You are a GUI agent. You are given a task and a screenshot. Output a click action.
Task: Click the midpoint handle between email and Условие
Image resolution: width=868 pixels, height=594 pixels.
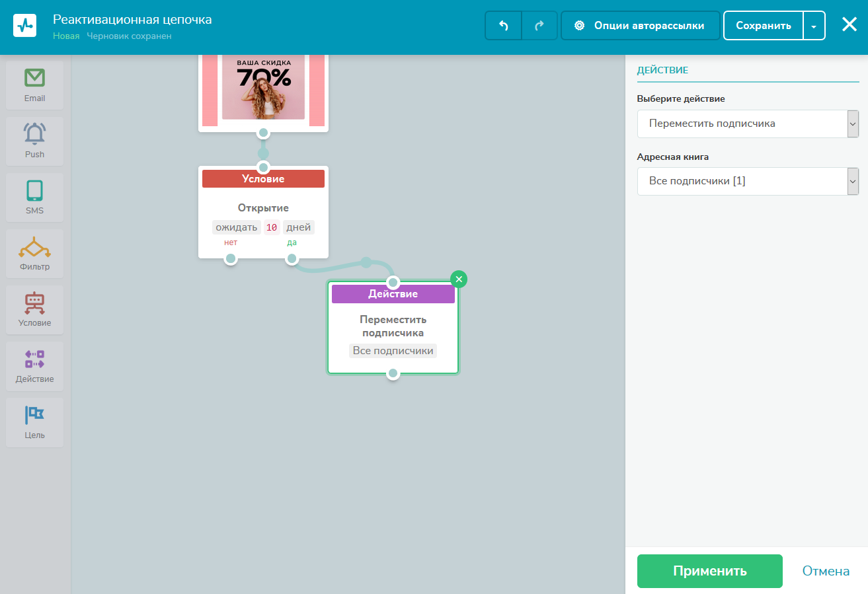pos(263,153)
